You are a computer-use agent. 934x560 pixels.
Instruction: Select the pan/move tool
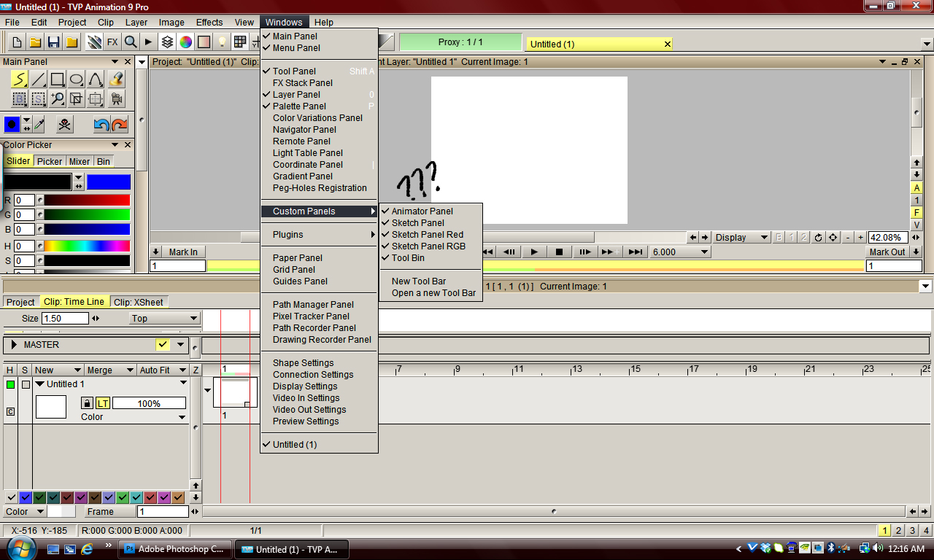(96, 98)
